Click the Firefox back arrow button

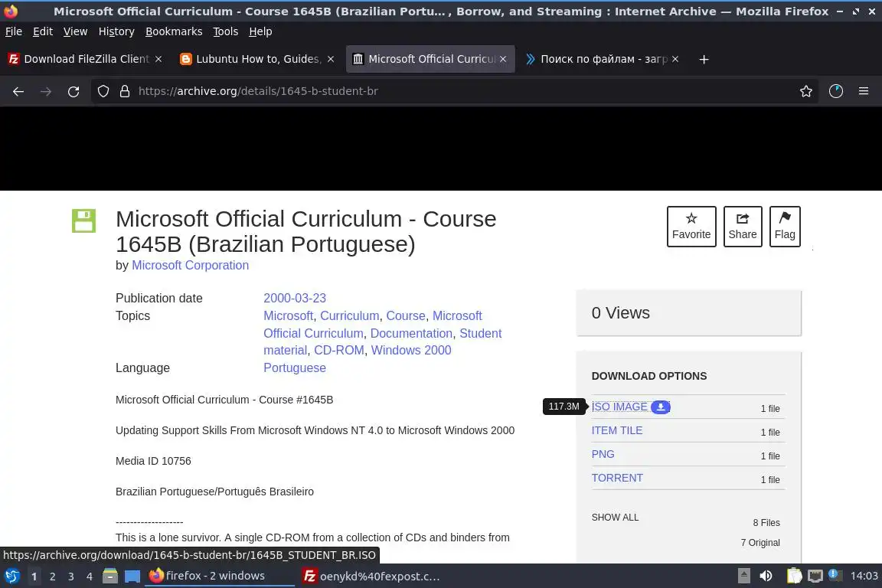pyautogui.click(x=18, y=91)
